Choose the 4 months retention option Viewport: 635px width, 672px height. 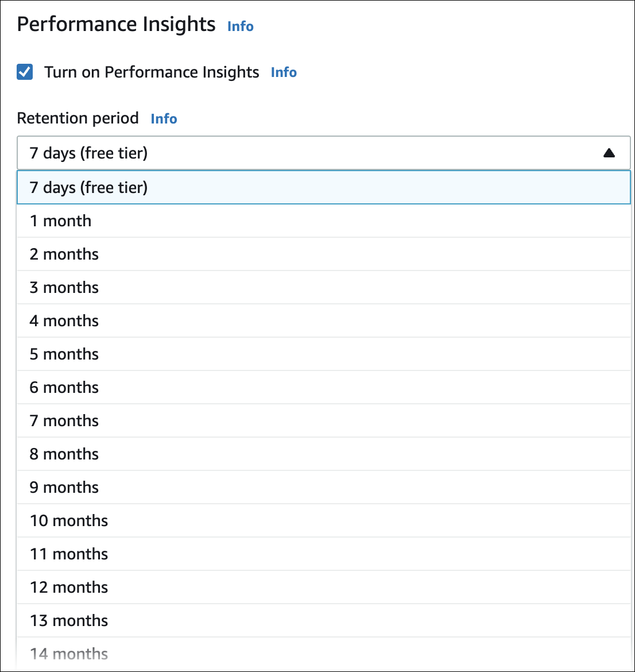(x=64, y=320)
